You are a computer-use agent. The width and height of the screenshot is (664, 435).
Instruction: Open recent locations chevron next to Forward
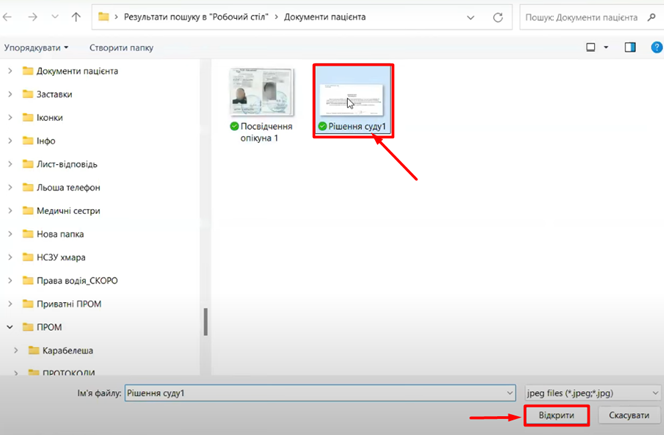coord(55,17)
